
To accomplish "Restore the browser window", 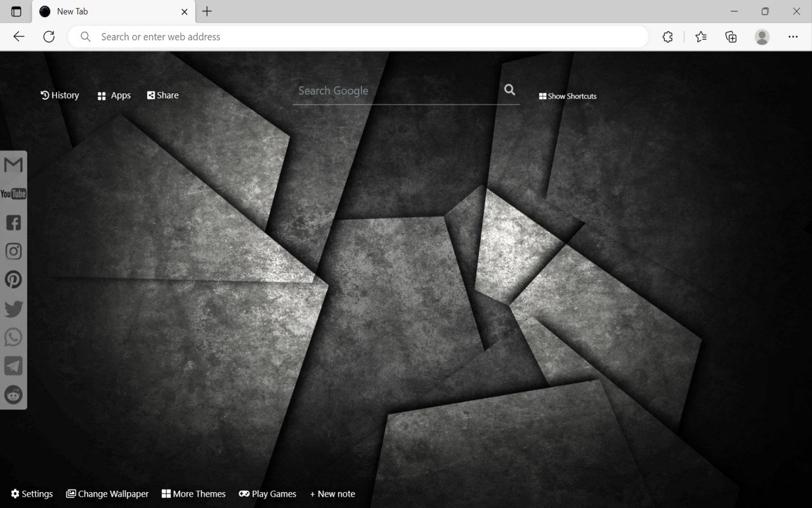I will click(x=765, y=11).
